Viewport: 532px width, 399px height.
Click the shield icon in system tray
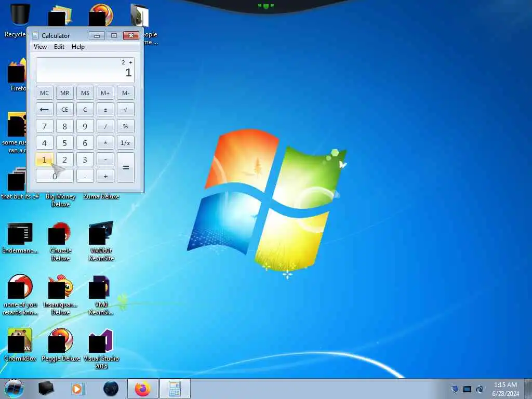point(455,389)
